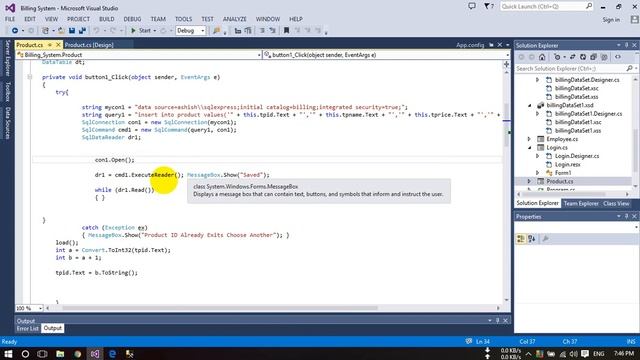Switch to the Error List tab

coord(28,328)
